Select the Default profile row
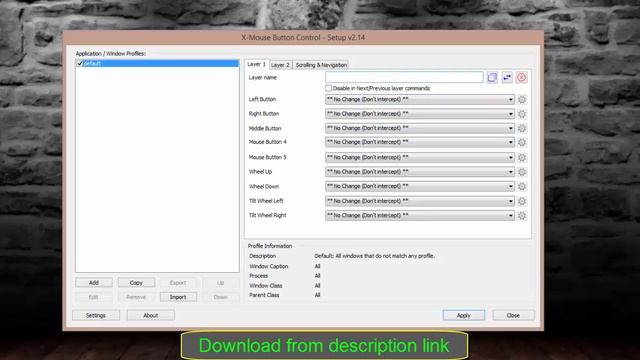The width and height of the screenshot is (640, 360). click(157, 63)
